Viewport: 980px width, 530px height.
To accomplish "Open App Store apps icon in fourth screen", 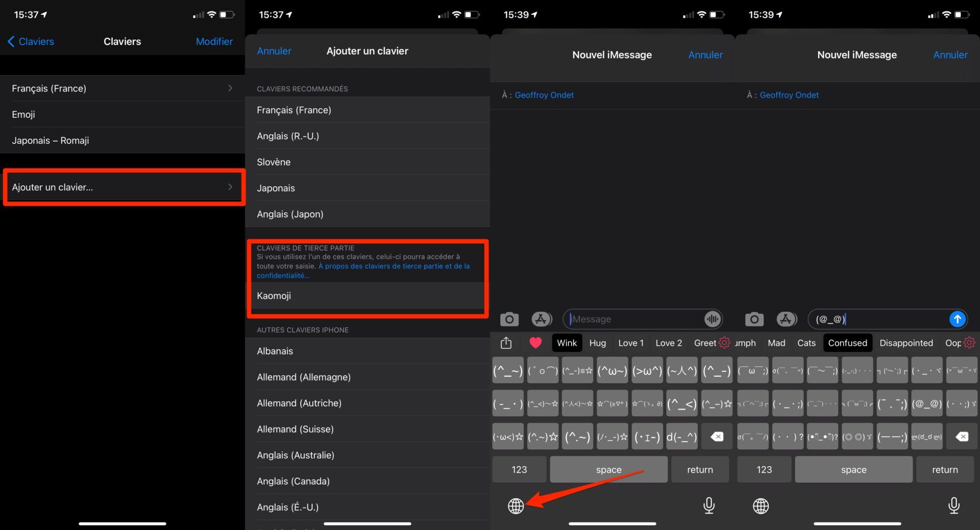I will [x=787, y=319].
